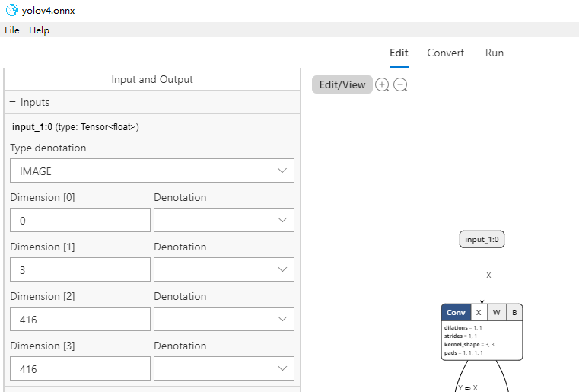Click the Dimension [2] input field
This screenshot has width=579, height=392.
pos(80,319)
